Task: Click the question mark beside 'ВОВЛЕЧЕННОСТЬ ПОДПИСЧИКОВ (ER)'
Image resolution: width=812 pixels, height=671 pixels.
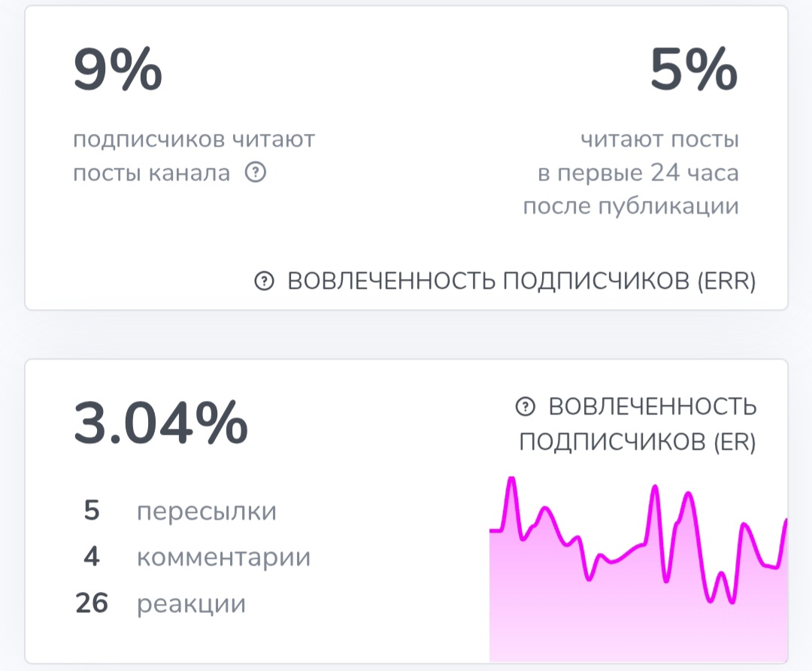Action: 526,407
